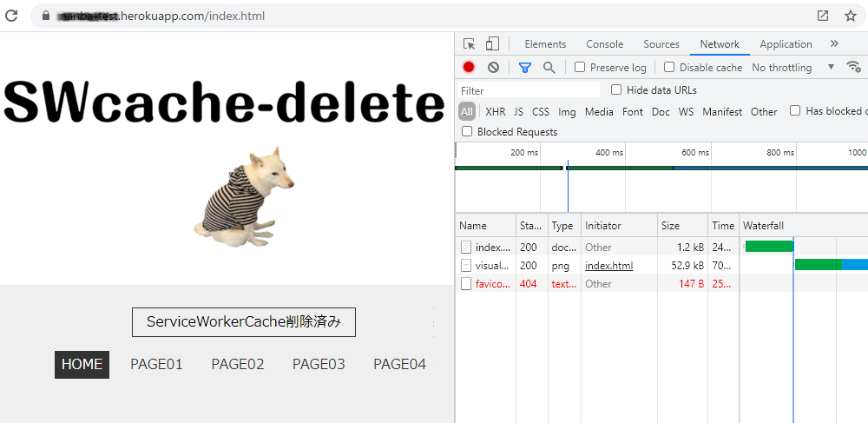Stop recording network log with red button
The width and height of the screenshot is (868, 423).
(469, 68)
